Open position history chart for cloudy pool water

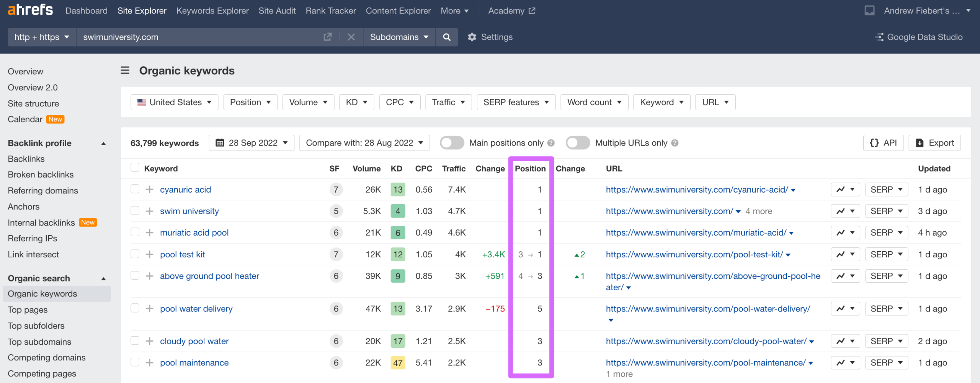tap(845, 341)
